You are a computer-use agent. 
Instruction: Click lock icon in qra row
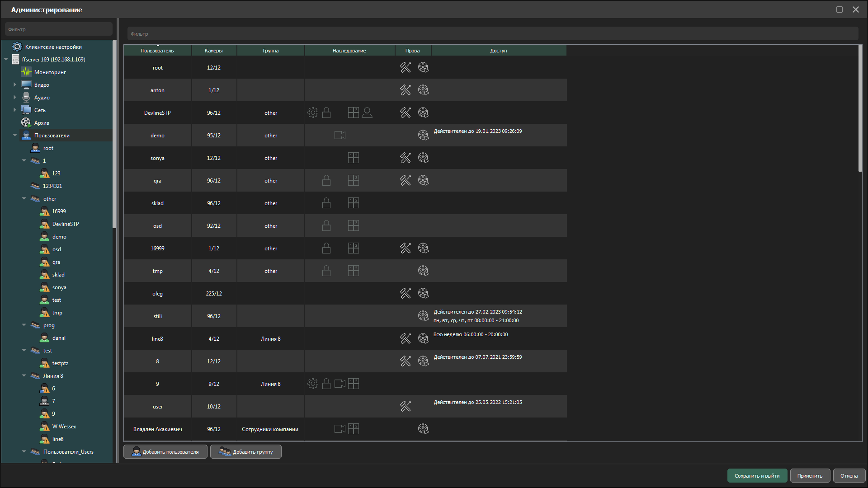point(326,180)
